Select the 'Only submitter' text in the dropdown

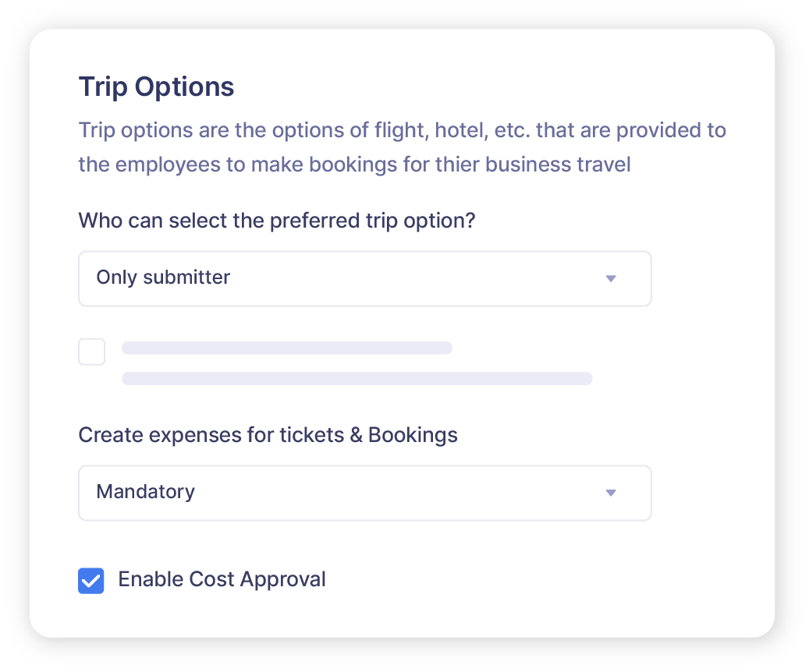tap(163, 278)
